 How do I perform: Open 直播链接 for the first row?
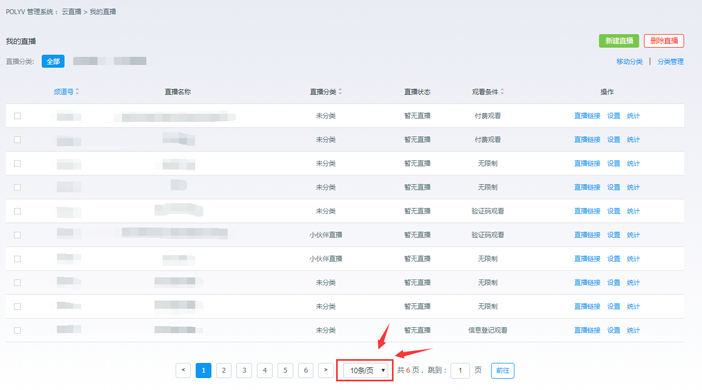click(x=587, y=116)
